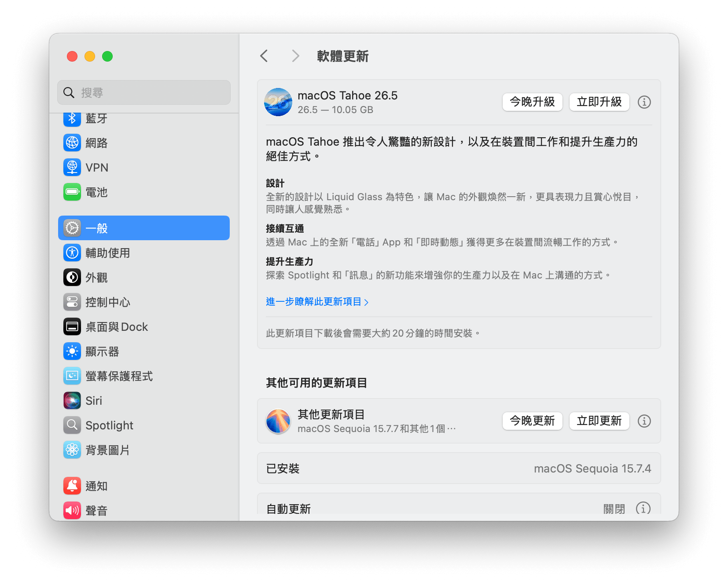The height and width of the screenshot is (586, 728).
Task: Select the 背景圖片 wallpaper flower icon
Action: coord(72,450)
